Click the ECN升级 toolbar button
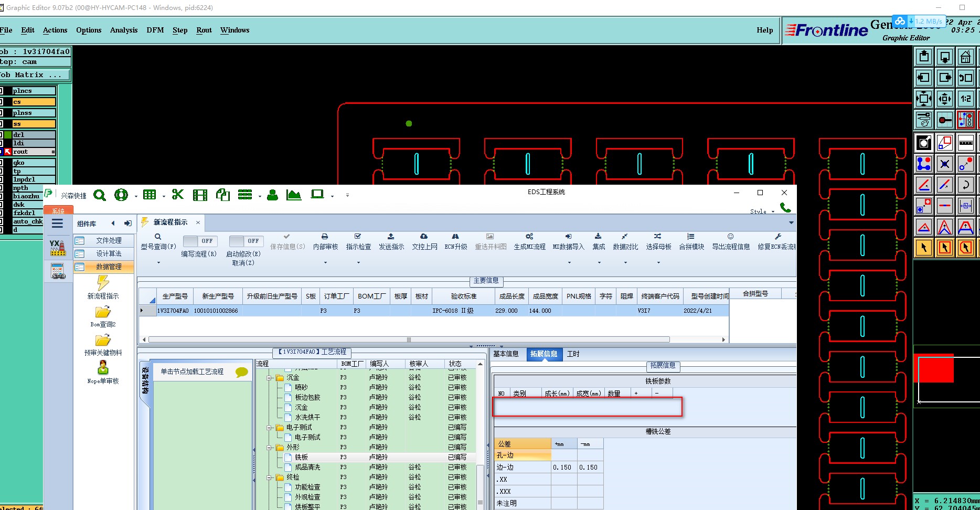Screen dimensions: 980x510 click(455, 242)
